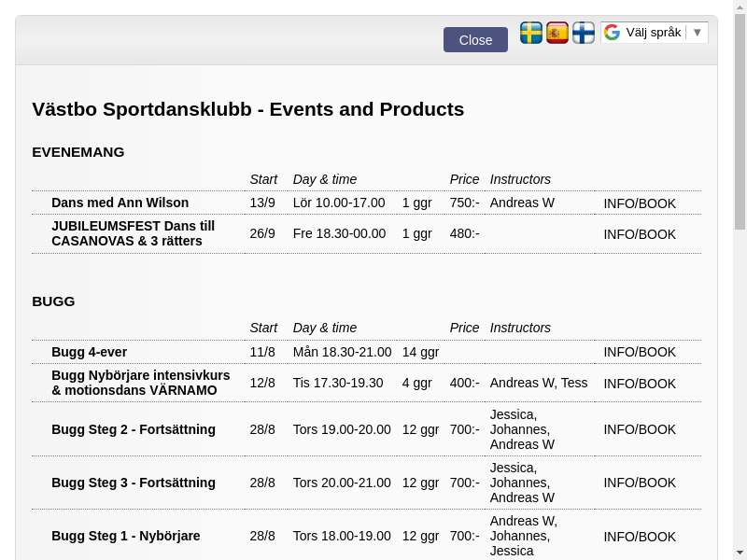Select the Bugg 4-ever course title
The image size is (747, 560).
[x=89, y=353]
